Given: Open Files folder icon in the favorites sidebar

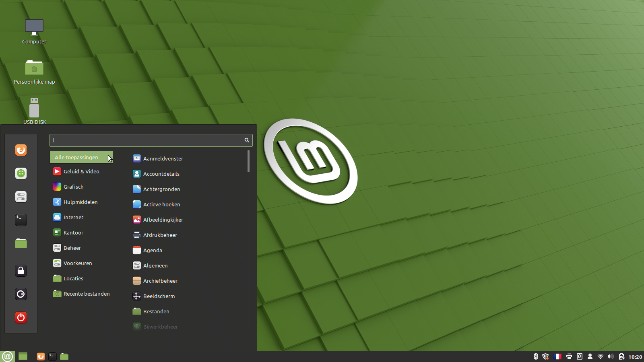Looking at the screenshot, I should pyautogui.click(x=21, y=243).
